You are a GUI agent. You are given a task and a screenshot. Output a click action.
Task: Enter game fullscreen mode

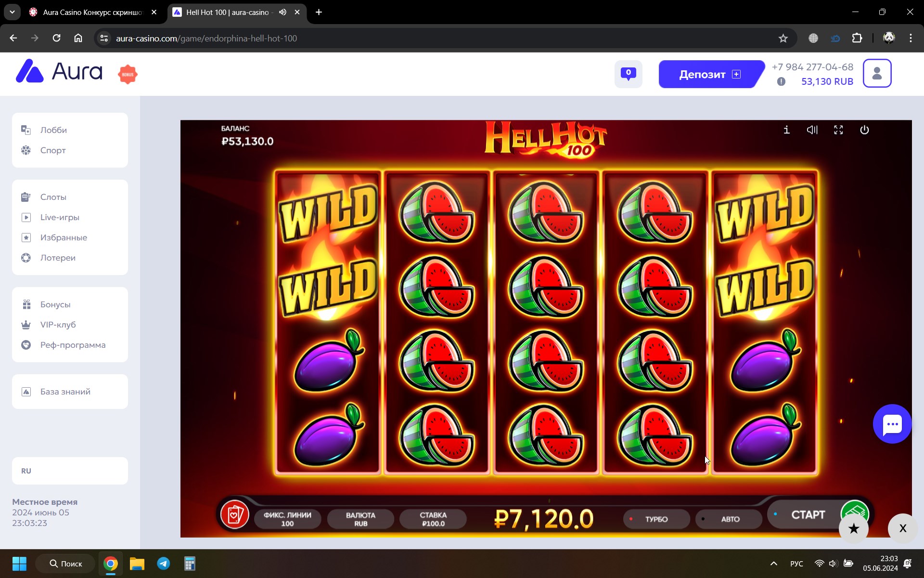[x=838, y=130]
